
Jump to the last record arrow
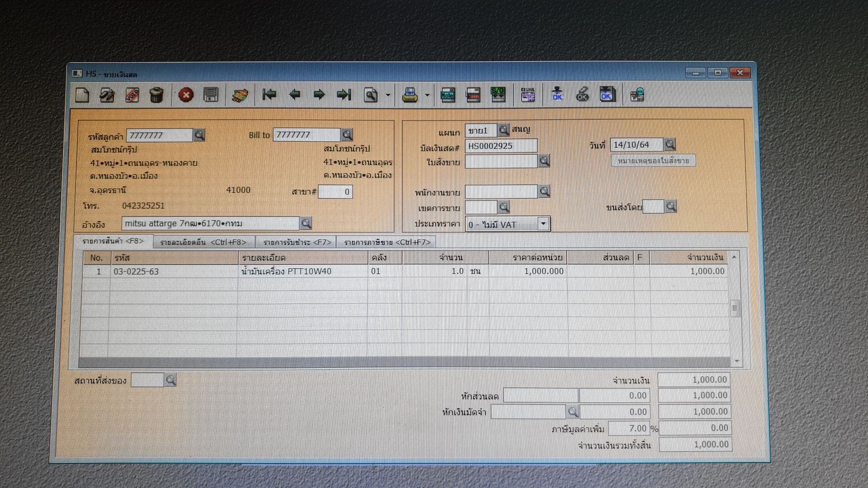[x=344, y=94]
